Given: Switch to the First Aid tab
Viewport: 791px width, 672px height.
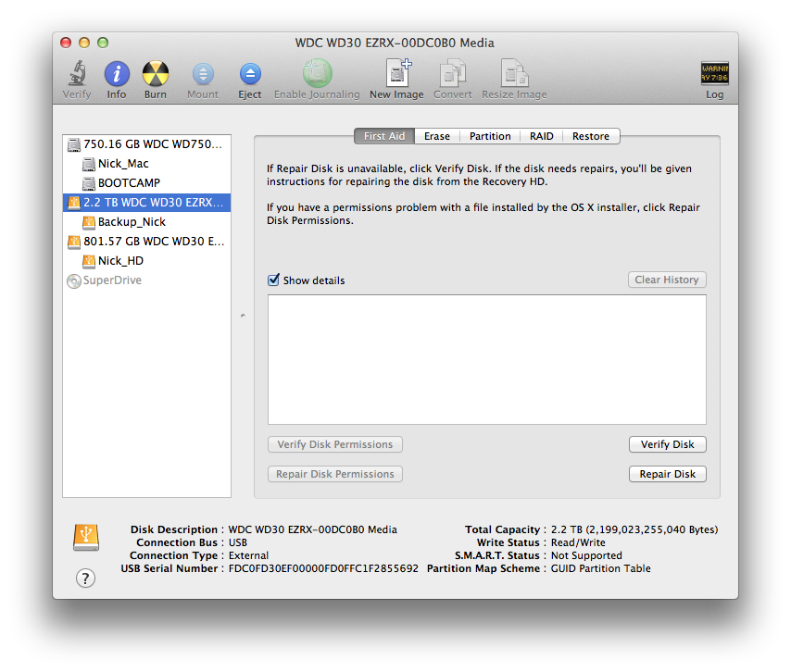Looking at the screenshot, I should [383, 136].
